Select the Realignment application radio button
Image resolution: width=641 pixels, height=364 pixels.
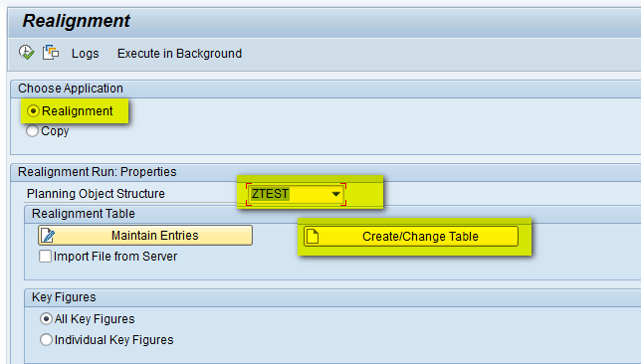(33, 111)
